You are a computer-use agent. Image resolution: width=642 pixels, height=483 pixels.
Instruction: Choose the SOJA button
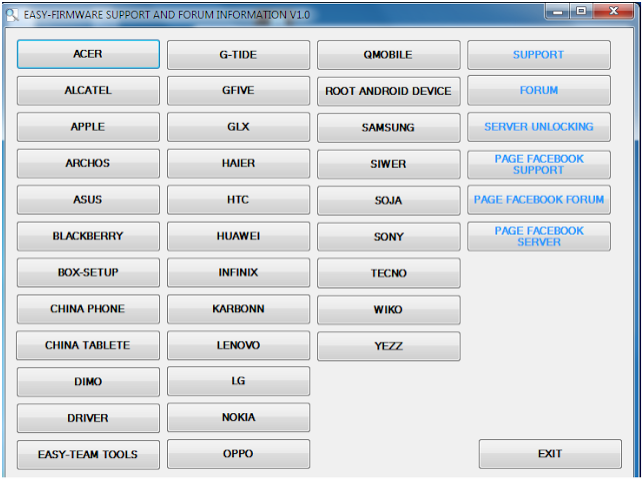[389, 201]
